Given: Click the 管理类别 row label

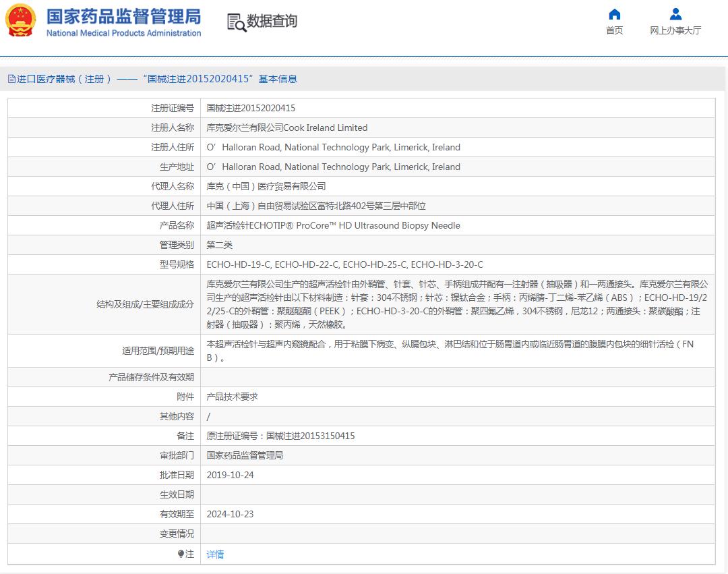Looking at the screenshot, I should pyautogui.click(x=177, y=245).
